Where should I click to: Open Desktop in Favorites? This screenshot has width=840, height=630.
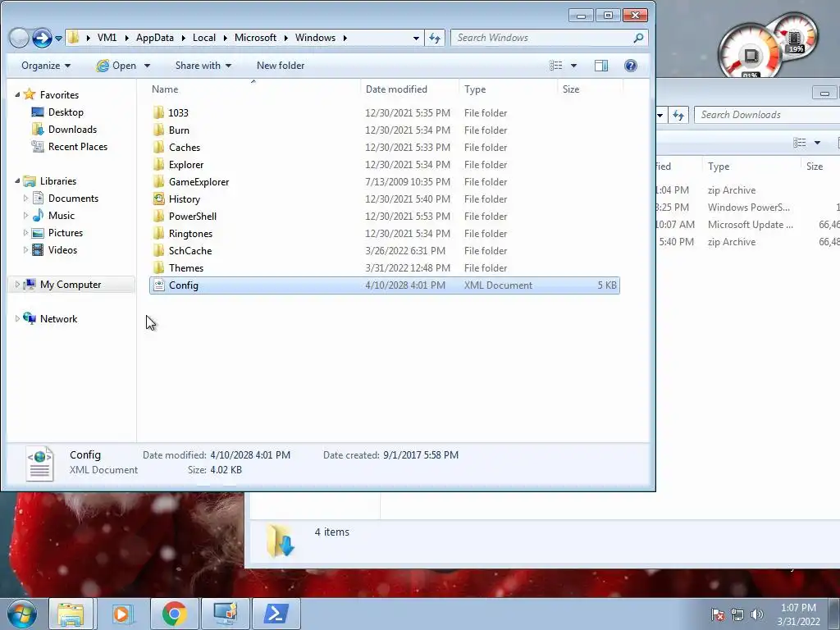coord(66,112)
